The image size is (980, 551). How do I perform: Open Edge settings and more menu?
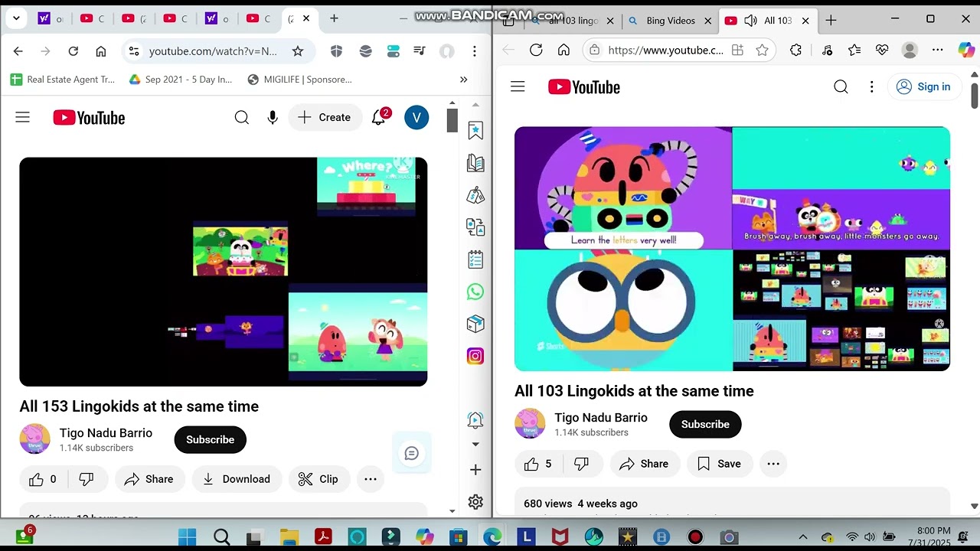937,50
